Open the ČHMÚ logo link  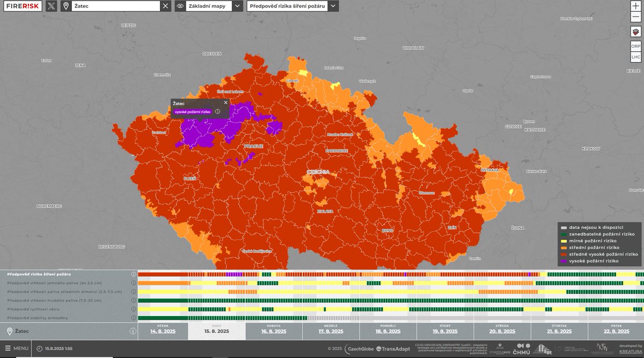pyautogui.click(x=521, y=349)
